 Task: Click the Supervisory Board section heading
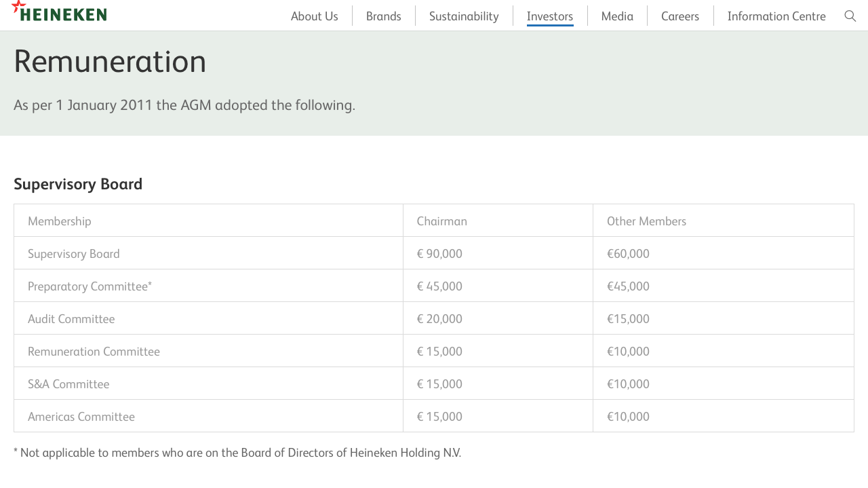tap(78, 184)
